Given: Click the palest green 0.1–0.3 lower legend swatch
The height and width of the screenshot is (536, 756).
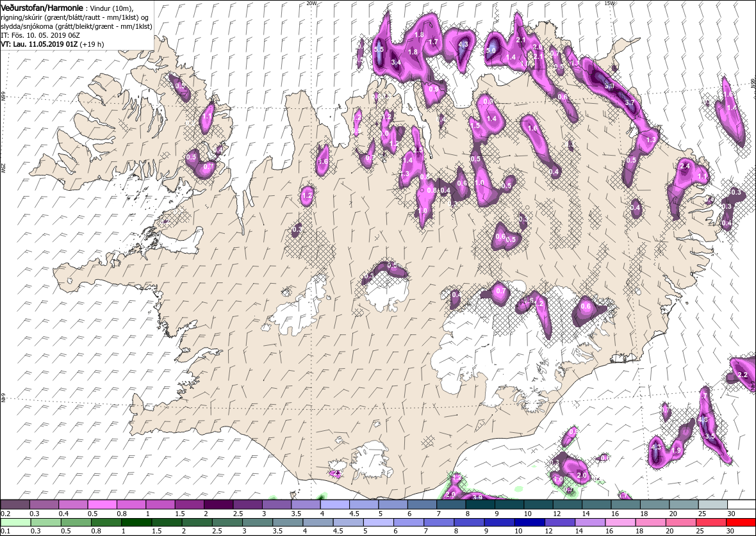Looking at the screenshot, I should pos(15,523).
